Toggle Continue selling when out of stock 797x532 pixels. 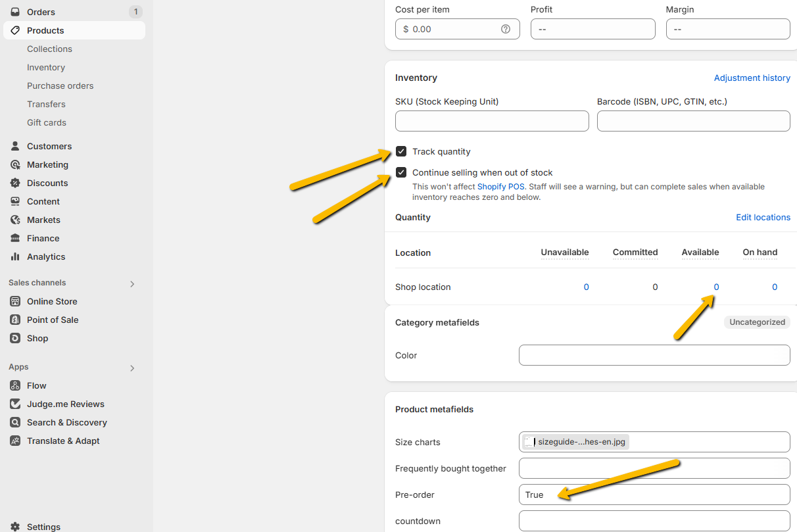coord(401,172)
